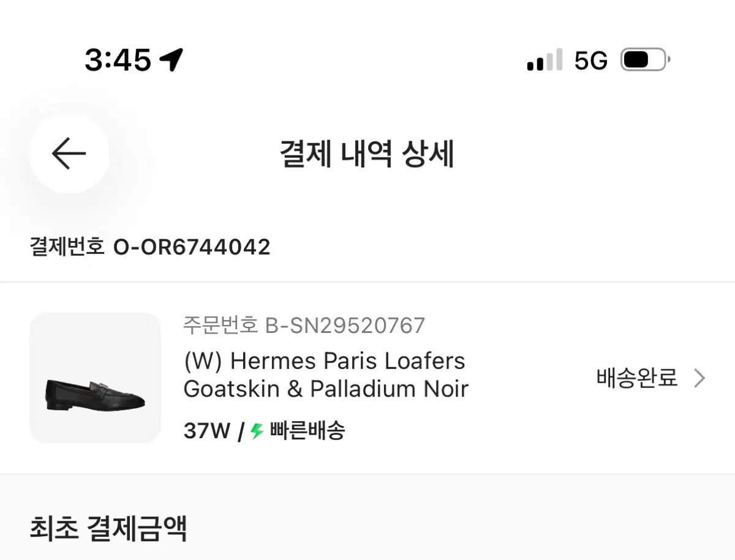Tap the 결제 내역 상세 page title
Viewport: 735px width, 560px height.
(x=367, y=154)
